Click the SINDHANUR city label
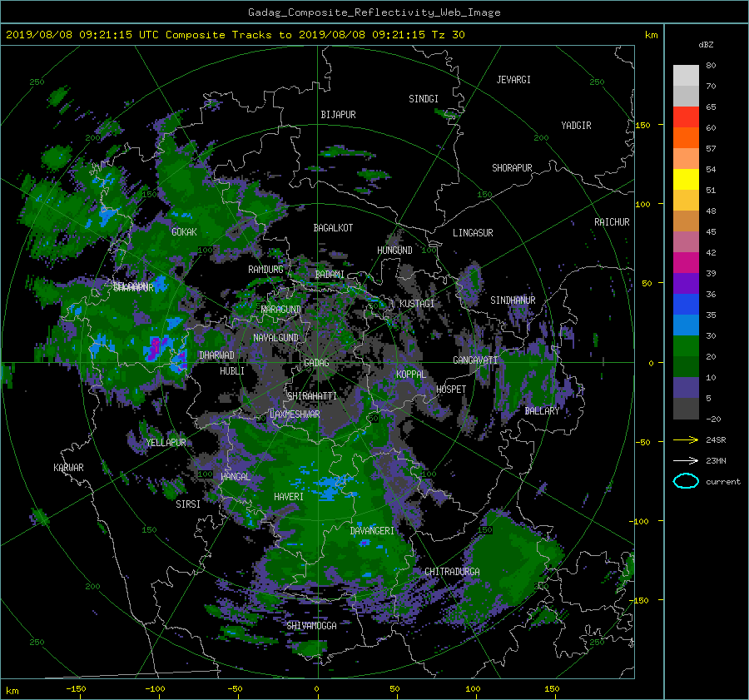Viewport: 749px width, 700px height. [x=513, y=300]
